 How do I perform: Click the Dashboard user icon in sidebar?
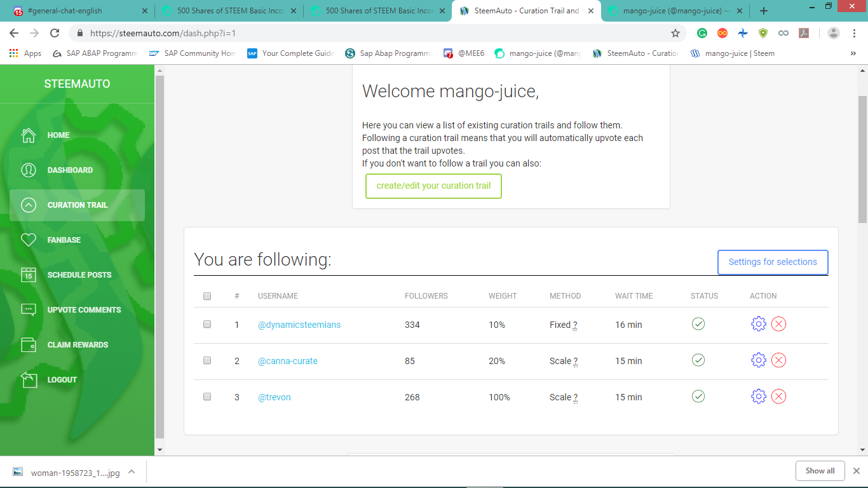[29, 170]
